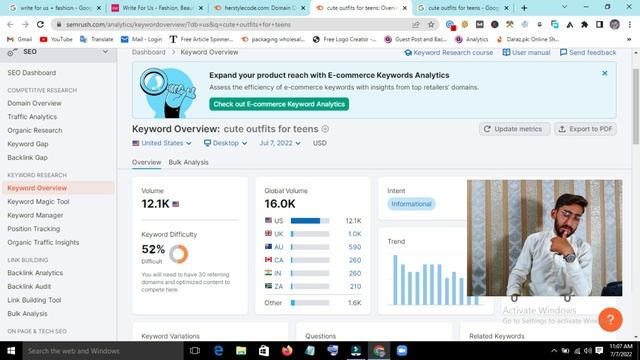This screenshot has width=640, height=360.
Task: Open the tab search dropdown arrow
Action: point(564,7)
